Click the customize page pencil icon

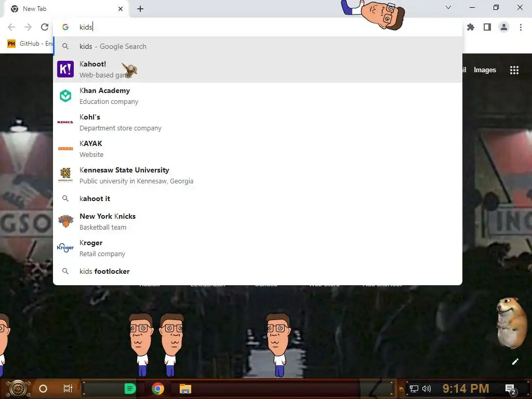point(515,362)
